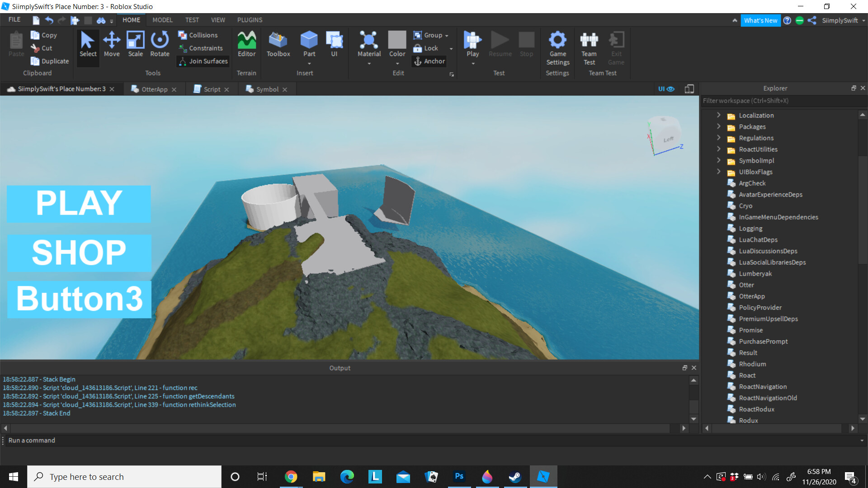
Task: Select the Rhodium module in Explorer
Action: [x=752, y=364]
